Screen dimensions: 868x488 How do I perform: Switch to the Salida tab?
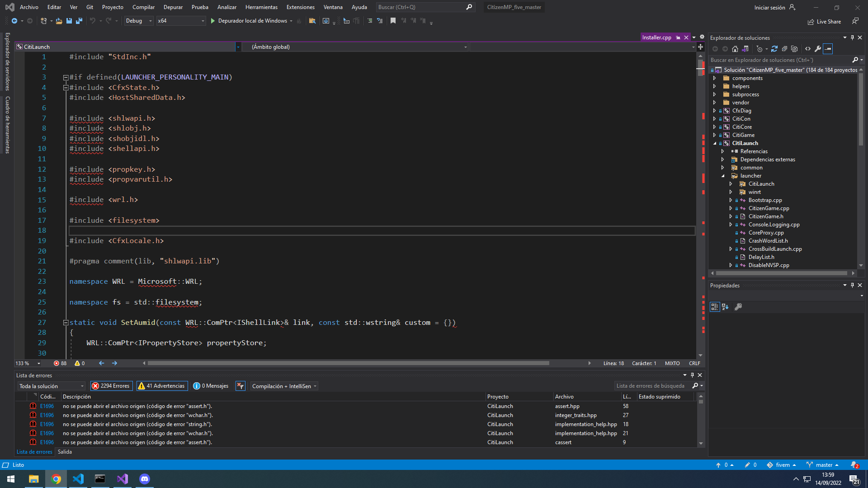click(65, 452)
